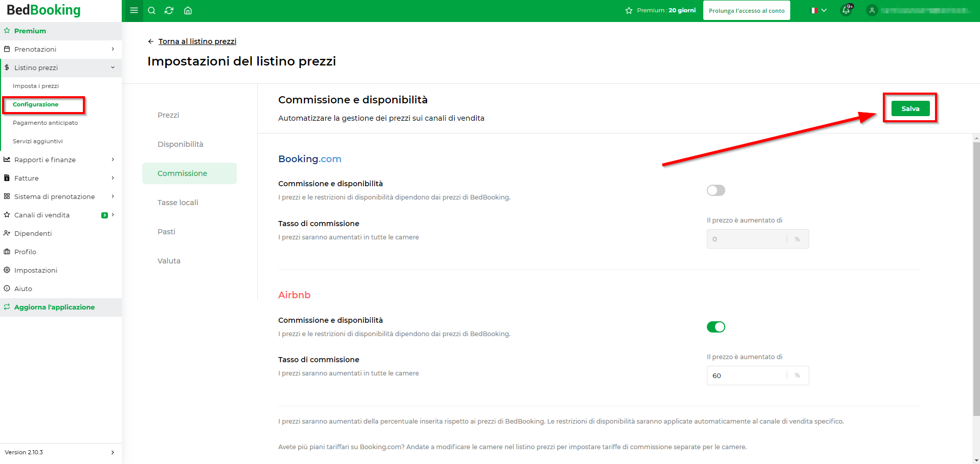Click Premium: 20 giorni text

click(666, 10)
